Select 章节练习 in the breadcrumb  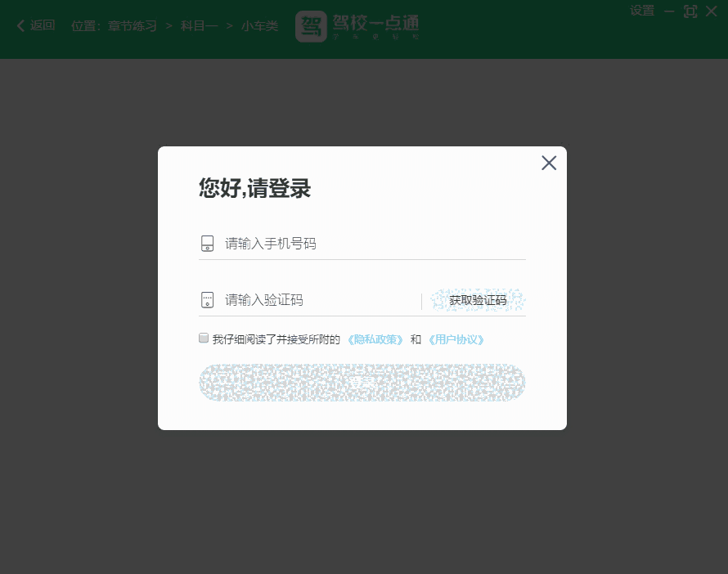click(x=133, y=25)
